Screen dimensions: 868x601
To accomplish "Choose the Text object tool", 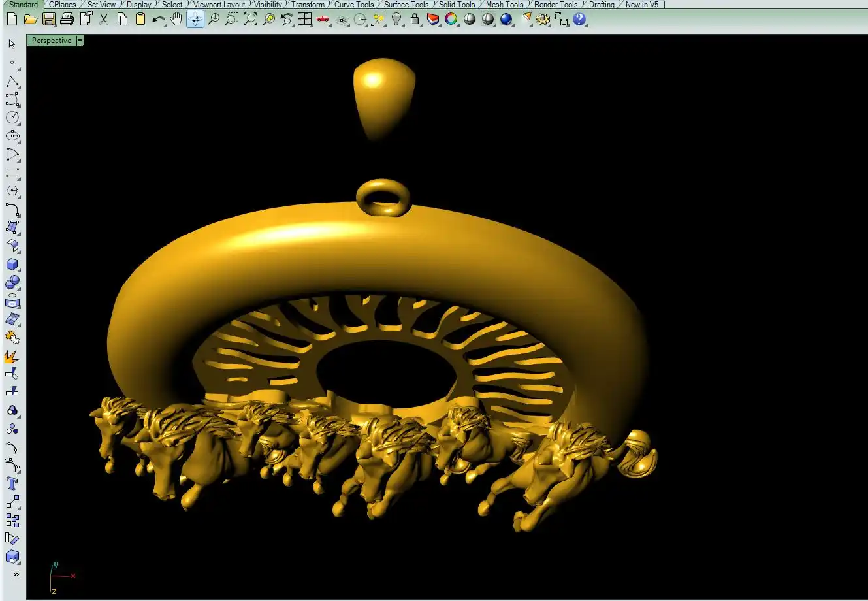I will tap(12, 484).
